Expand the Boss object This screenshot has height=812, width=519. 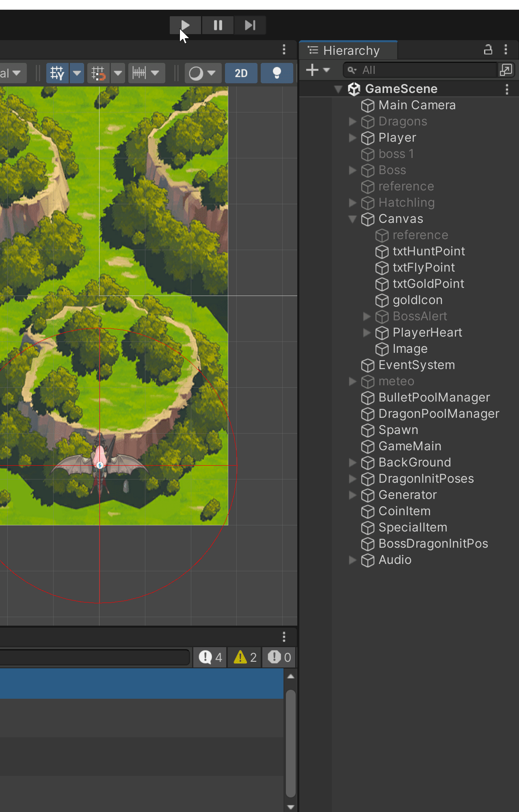(352, 170)
